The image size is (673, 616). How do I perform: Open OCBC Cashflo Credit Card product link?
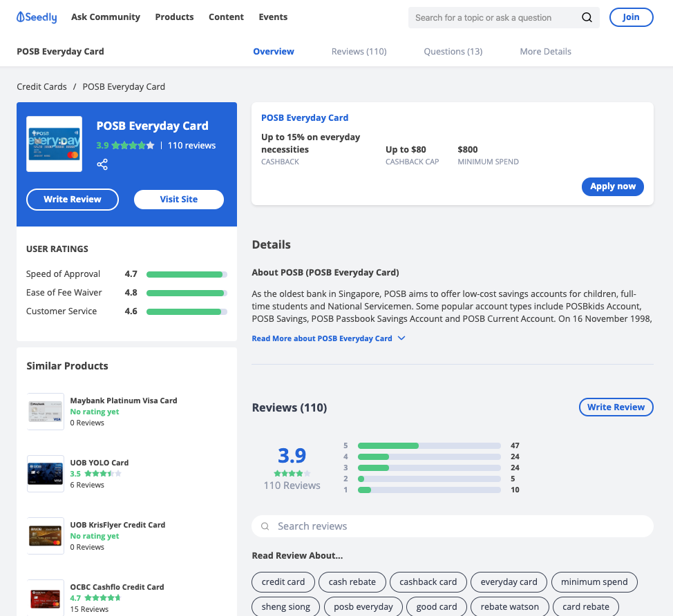tap(117, 587)
